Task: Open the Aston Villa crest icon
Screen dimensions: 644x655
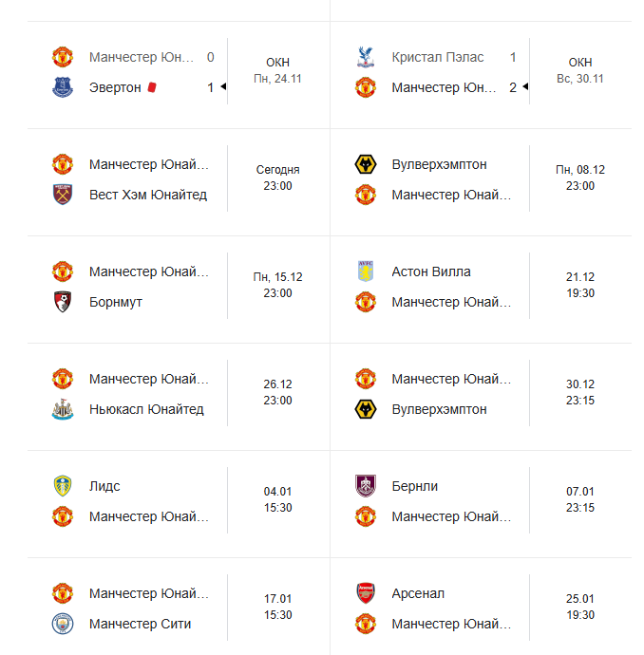Action: point(365,271)
